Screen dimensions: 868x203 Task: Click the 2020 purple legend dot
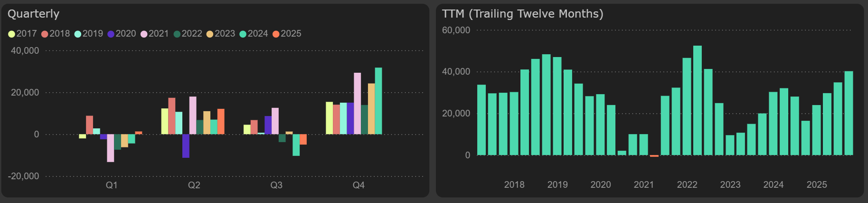point(111,34)
